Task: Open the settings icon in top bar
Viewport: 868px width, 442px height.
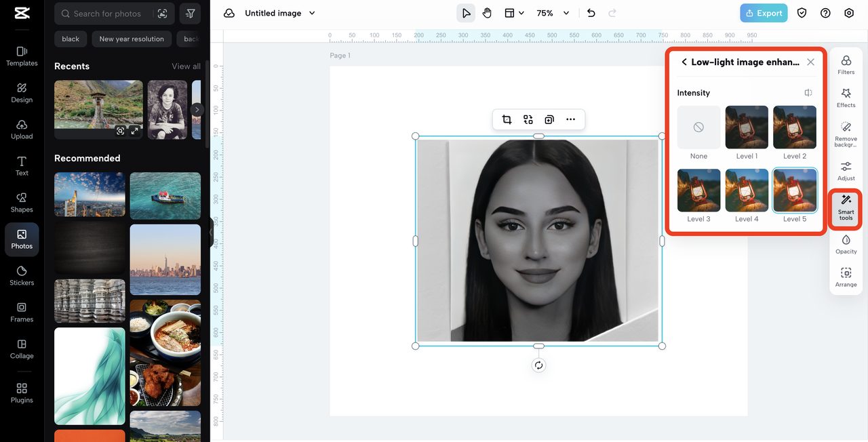Action: [849, 13]
